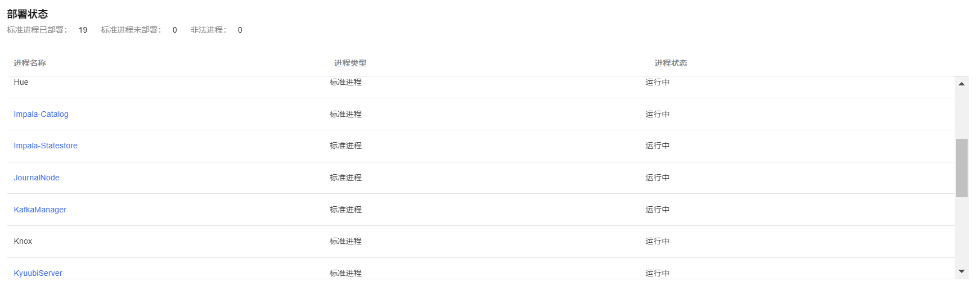Open the Impala-Catalog process link
980x286 pixels.
click(41, 114)
